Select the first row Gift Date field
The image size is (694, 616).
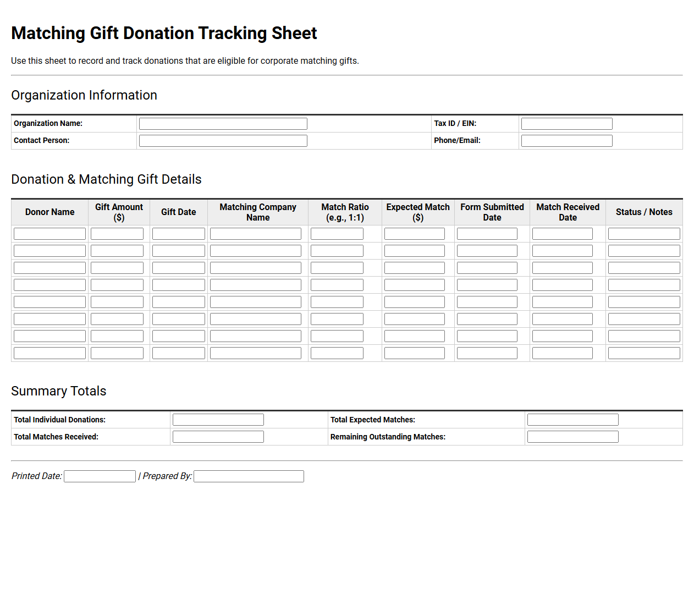pyautogui.click(x=179, y=234)
